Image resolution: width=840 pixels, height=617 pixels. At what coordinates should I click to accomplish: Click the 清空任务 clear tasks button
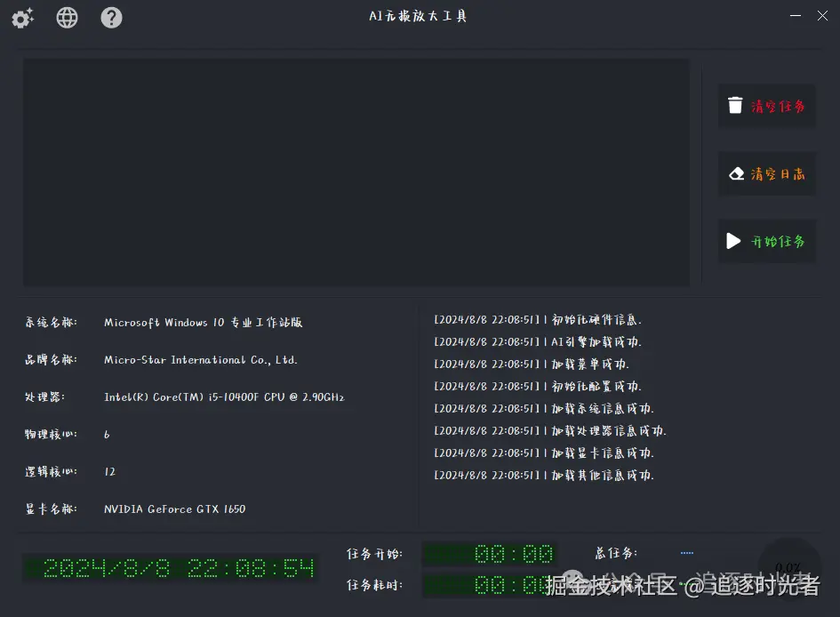point(766,106)
